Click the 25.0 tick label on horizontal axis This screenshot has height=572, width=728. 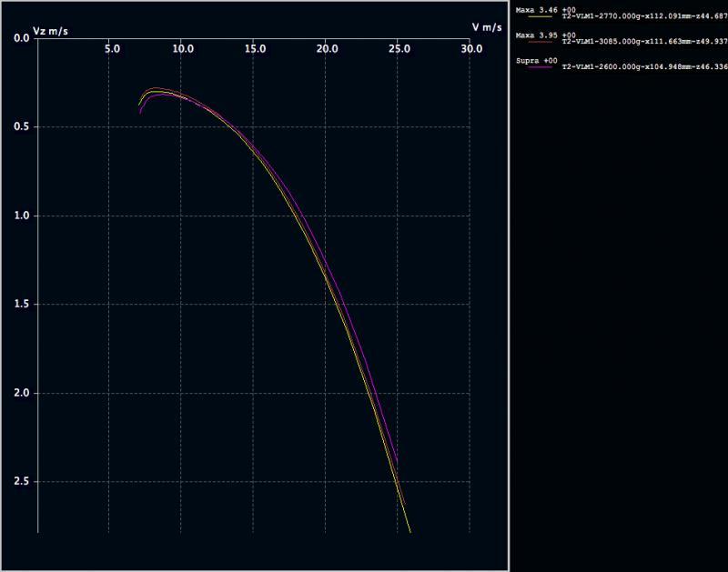pos(399,48)
